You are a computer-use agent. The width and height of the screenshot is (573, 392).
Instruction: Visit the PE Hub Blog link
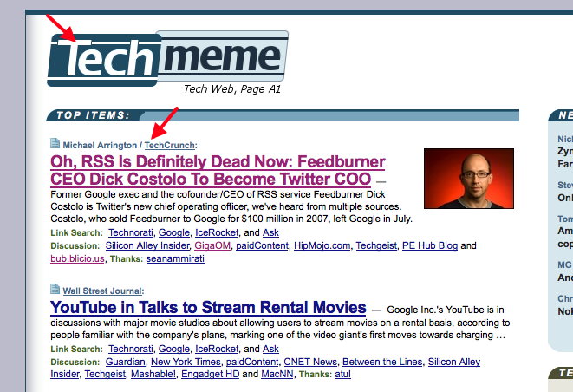click(x=424, y=245)
